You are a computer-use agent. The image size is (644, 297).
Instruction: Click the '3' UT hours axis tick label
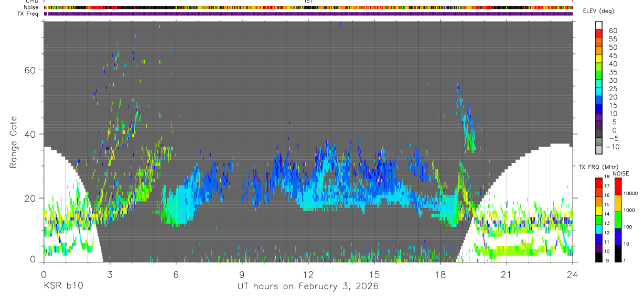pos(110,274)
